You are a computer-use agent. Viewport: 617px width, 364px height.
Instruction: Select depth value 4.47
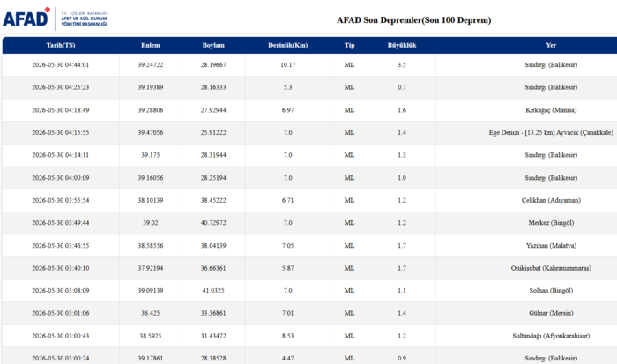coord(288,358)
